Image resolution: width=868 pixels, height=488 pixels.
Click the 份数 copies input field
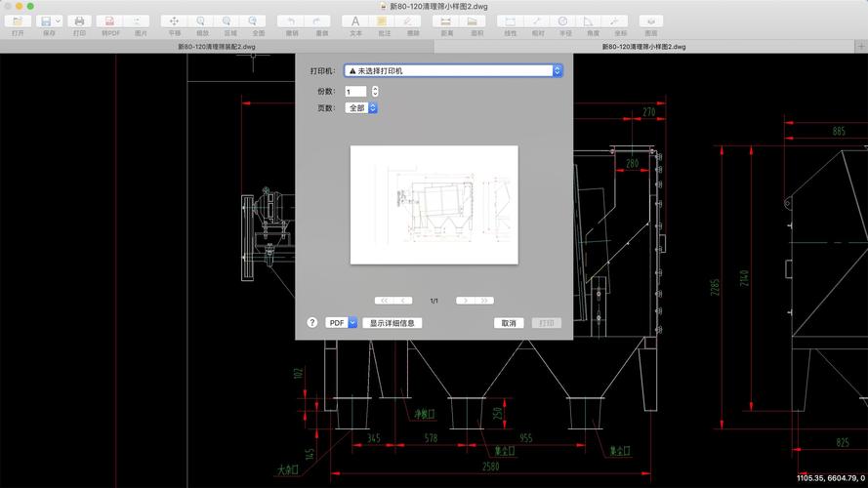pos(355,92)
